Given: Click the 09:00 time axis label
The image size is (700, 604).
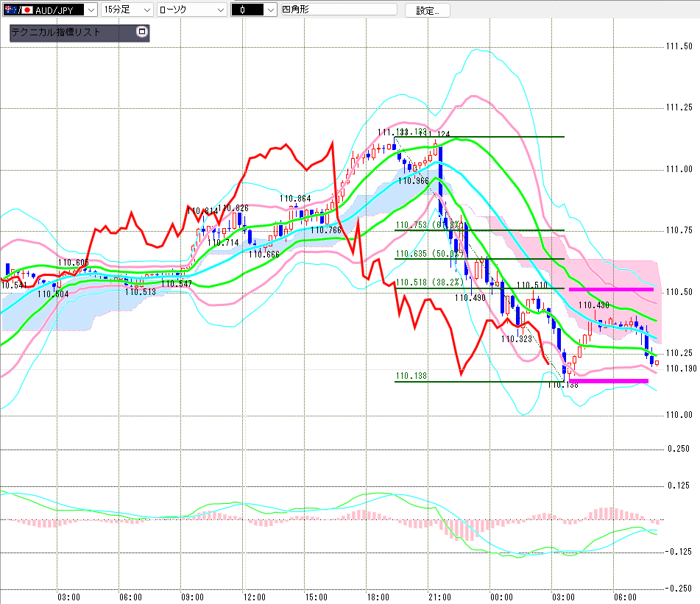Looking at the screenshot, I should [192, 597].
